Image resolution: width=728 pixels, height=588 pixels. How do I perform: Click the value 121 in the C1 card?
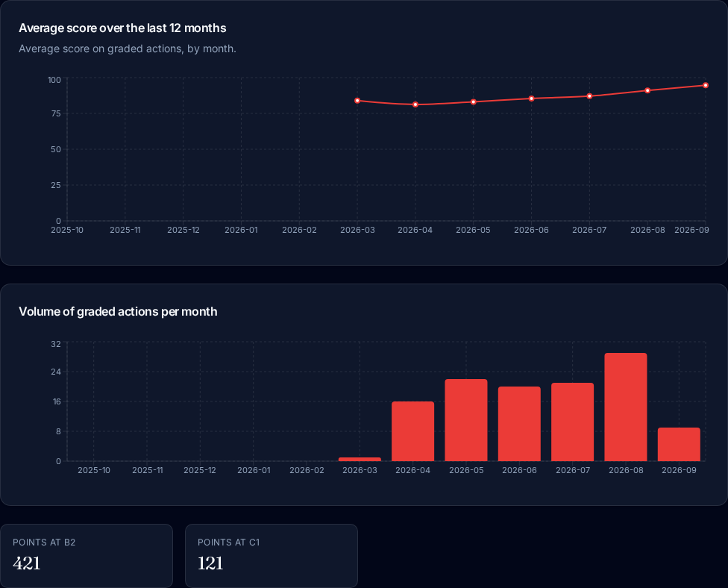210,563
